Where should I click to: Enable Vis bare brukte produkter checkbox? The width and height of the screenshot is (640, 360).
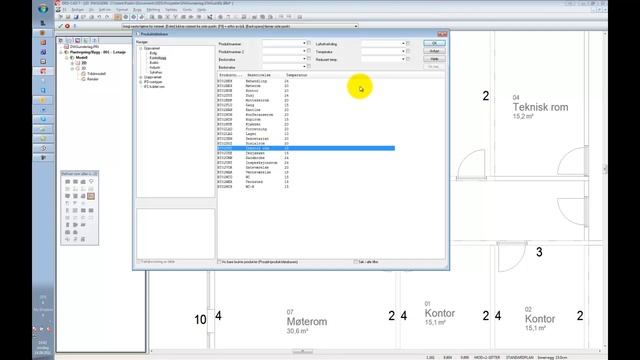point(219,262)
